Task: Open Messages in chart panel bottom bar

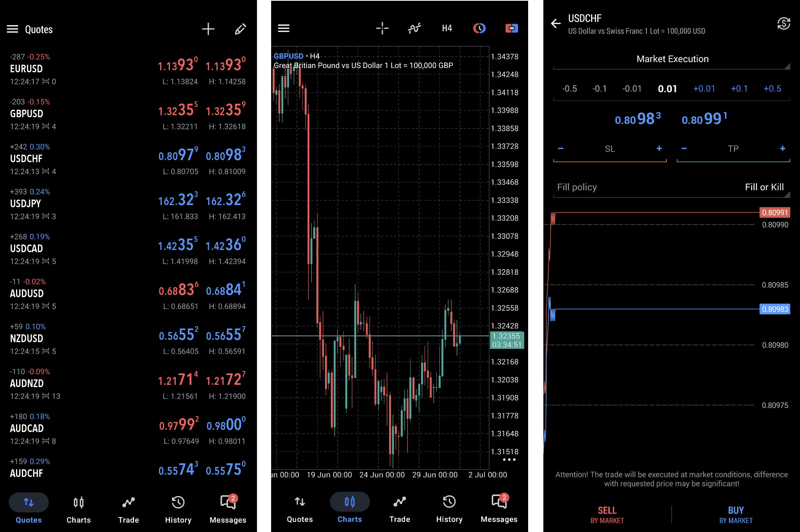Action: coord(499,508)
